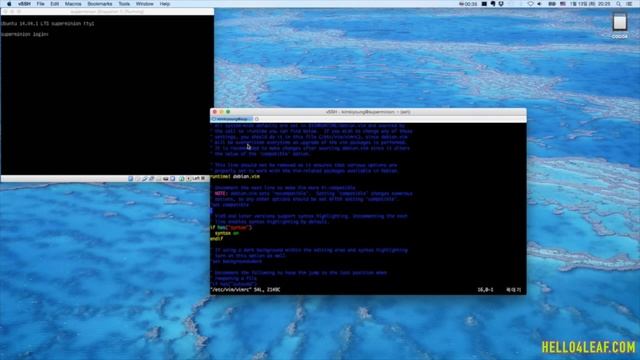Click the optical disk icon in VirtualBox status bar
Screen dimensions: 640x360
click(x=138, y=179)
